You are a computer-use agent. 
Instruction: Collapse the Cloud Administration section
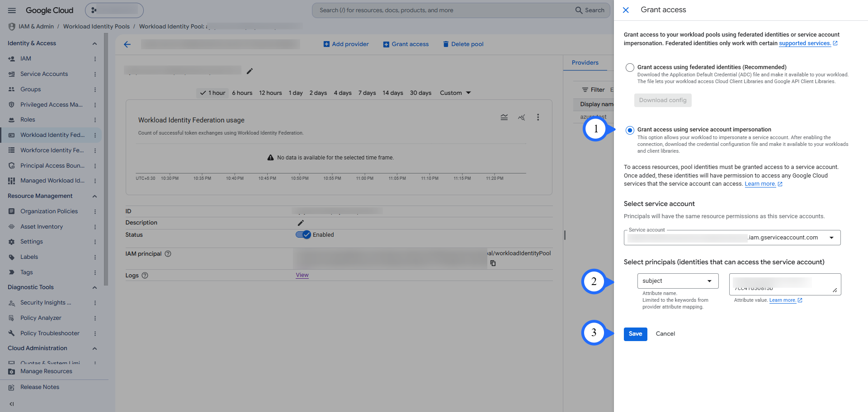94,348
